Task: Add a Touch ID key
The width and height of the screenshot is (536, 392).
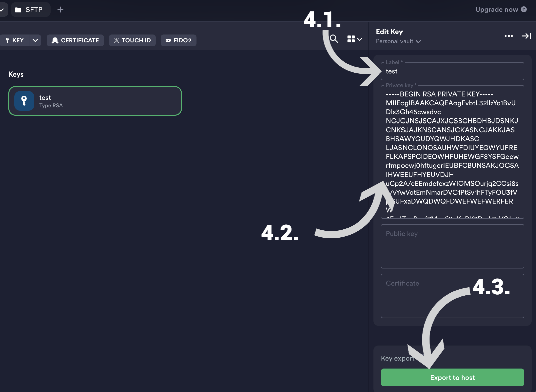Action: click(x=132, y=40)
